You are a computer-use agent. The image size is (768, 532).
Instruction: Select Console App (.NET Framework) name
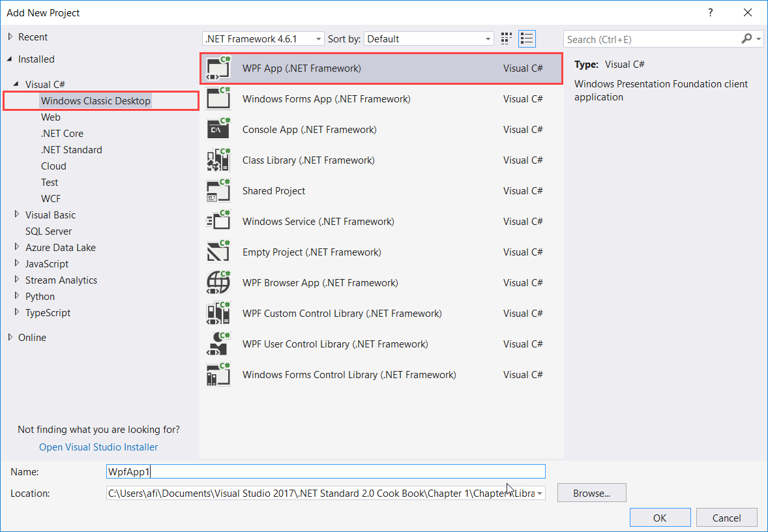[310, 129]
